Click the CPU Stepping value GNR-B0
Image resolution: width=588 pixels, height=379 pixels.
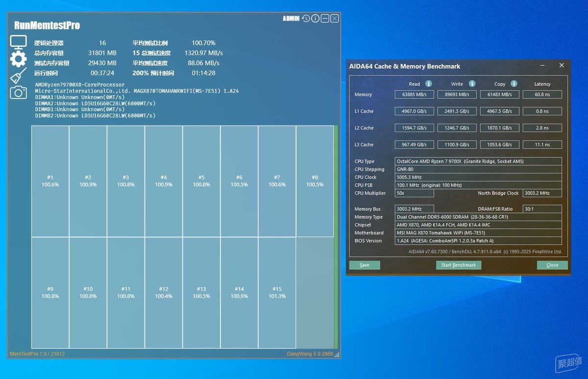pyautogui.click(x=478, y=169)
